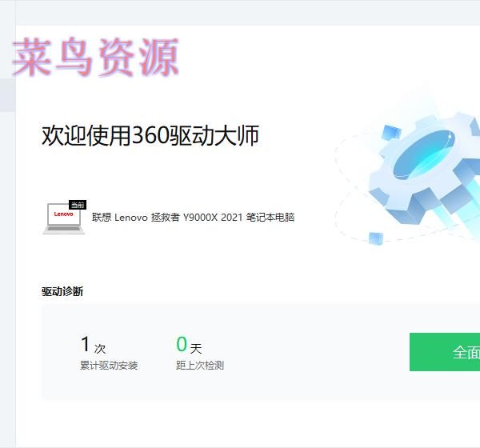Click the 欢迎使用360驱动大师 heading
The image size is (480, 448).
tap(150, 136)
